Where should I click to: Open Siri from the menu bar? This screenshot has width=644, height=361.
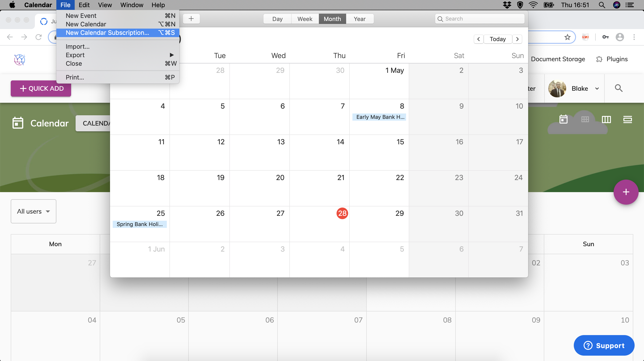[x=617, y=5]
